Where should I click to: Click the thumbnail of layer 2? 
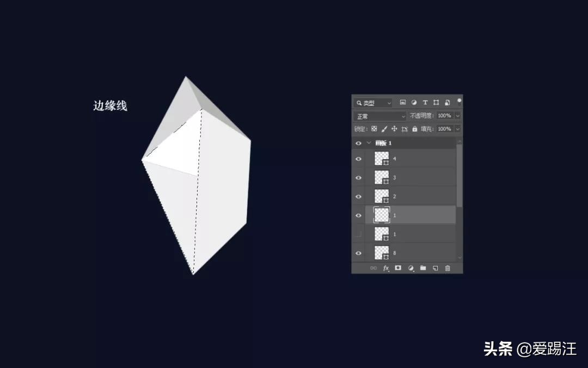point(381,196)
